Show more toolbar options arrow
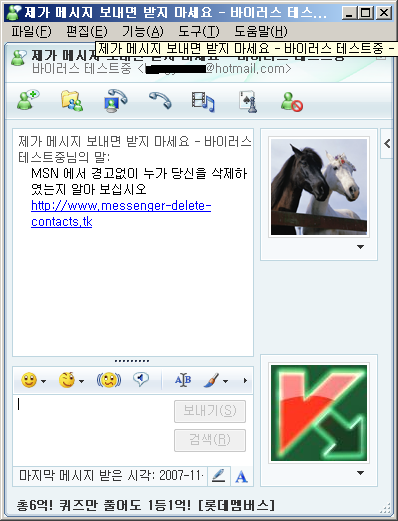 245,380
